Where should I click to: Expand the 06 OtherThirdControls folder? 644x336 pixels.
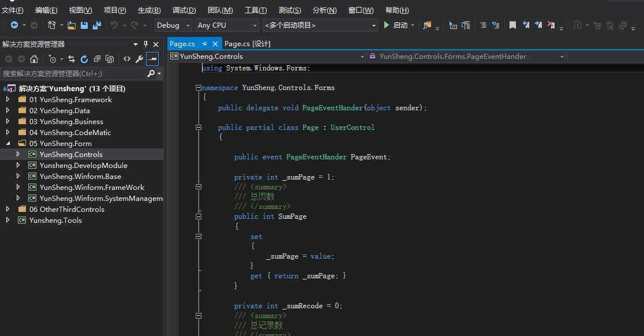point(8,209)
